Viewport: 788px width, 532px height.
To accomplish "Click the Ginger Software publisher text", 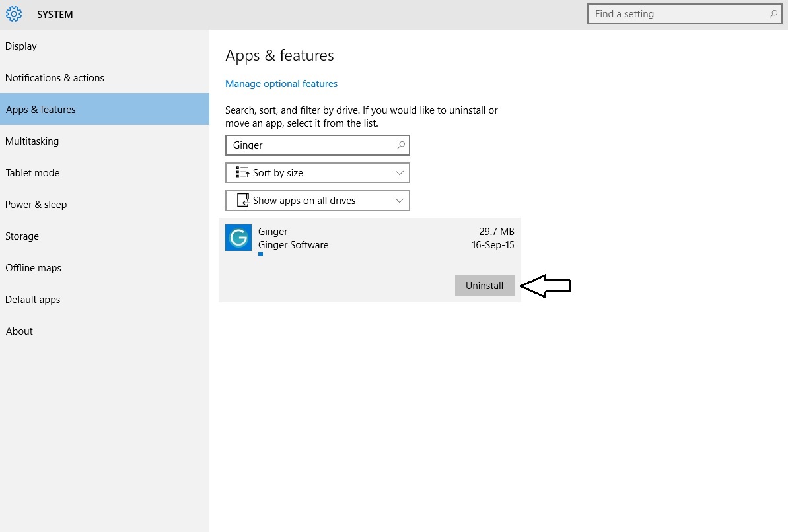I will tap(293, 245).
